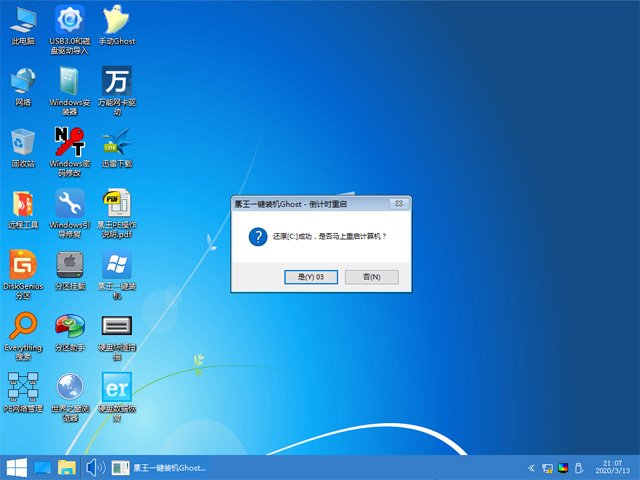Open the 回收站 recycle bin
This screenshot has height=480, width=640.
[x=22, y=141]
